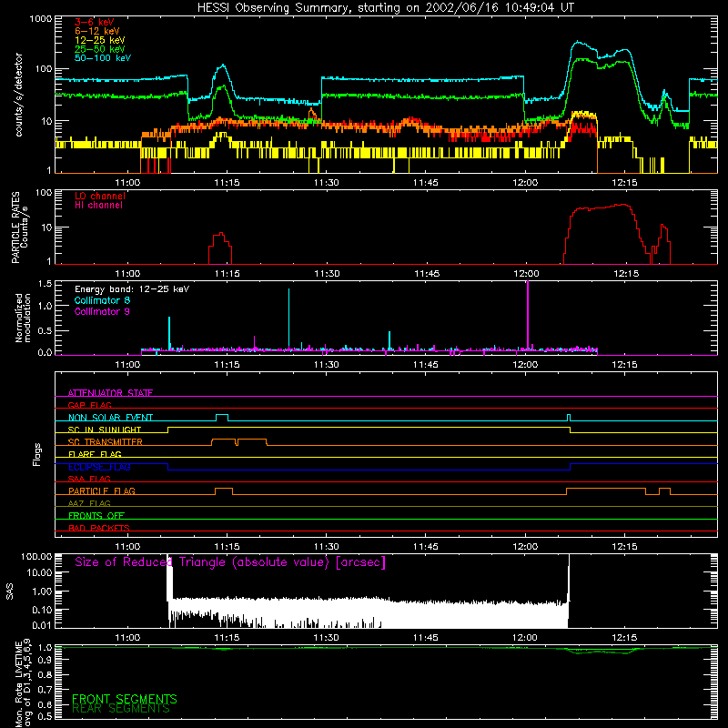Click the tallest cyan Collimator 8 spike
Screen dimensions: 728x728
pos(288,318)
